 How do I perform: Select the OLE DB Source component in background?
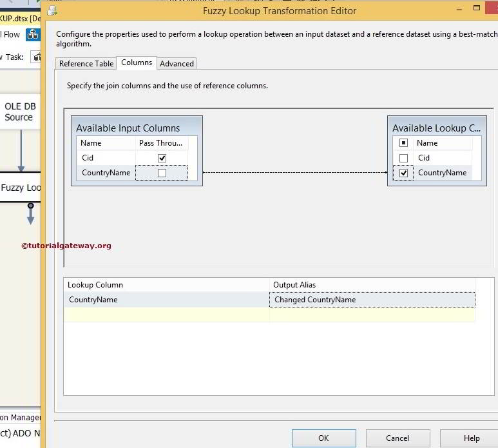coord(20,112)
